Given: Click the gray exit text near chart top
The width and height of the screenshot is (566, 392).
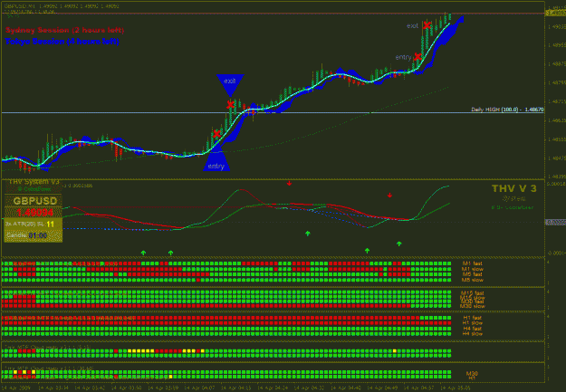Looking at the screenshot, I should 412,25.
